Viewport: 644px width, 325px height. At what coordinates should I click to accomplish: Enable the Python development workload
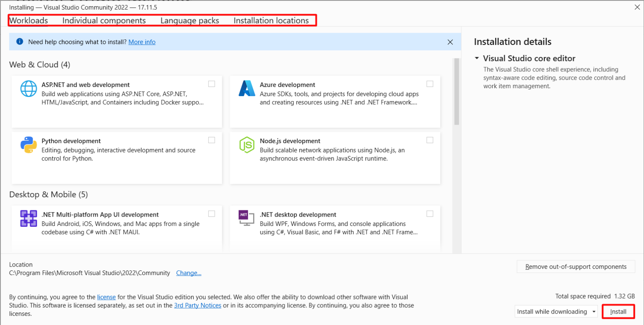coord(212,140)
